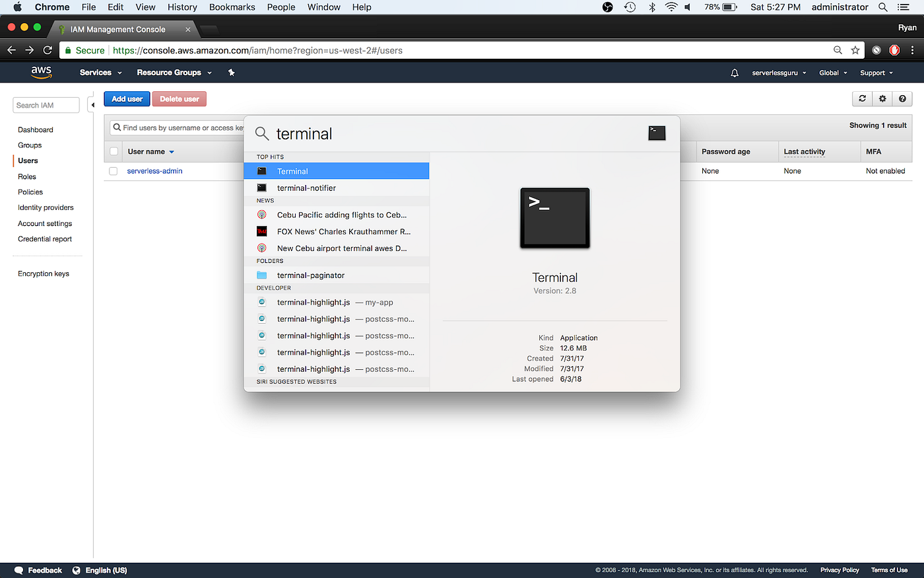
Task: Collapse the IAM side navigation arrow
Action: point(92,105)
